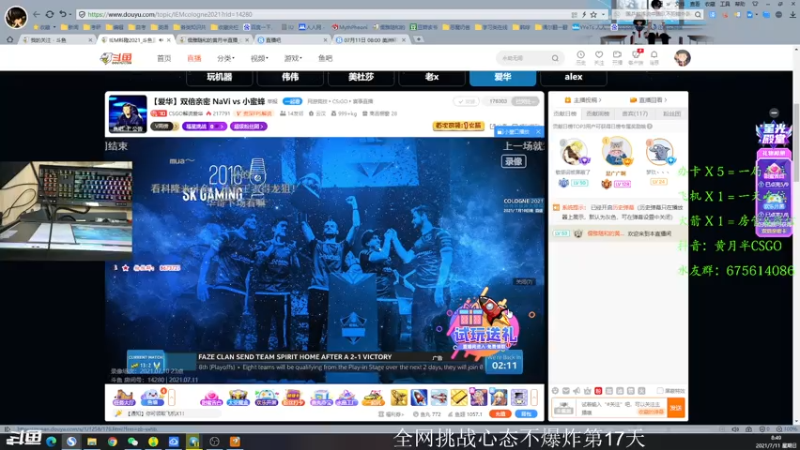Open the 鱼吧 menu item
800x450 pixels.
[x=326, y=58]
